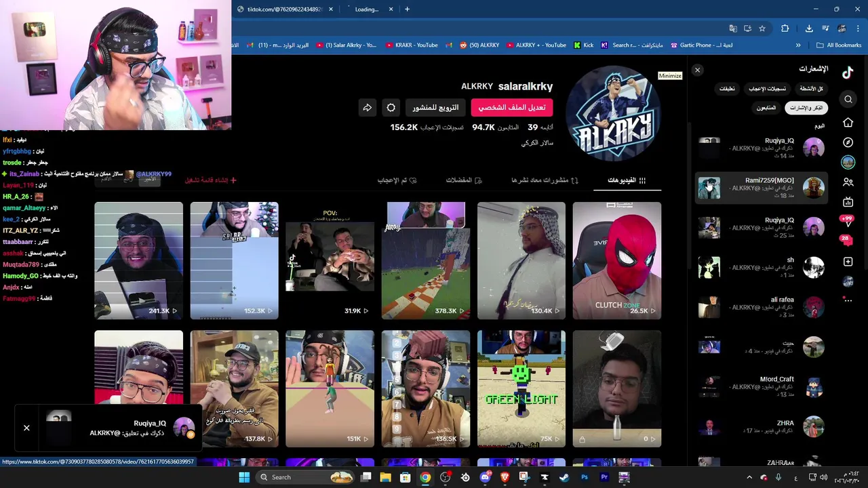The image size is (868, 488).
Task: Click the profile settings gear icon
Action: click(391, 108)
